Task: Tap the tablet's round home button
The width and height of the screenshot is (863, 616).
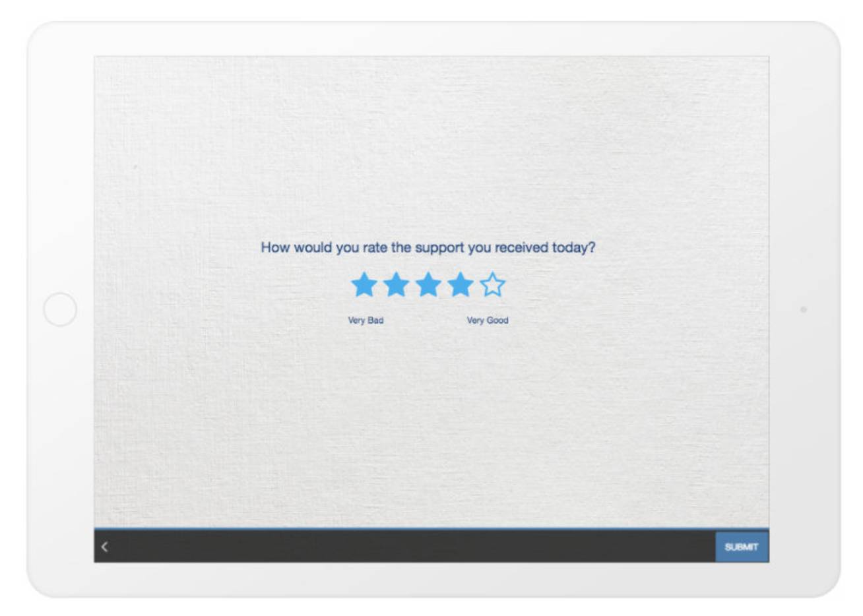Action: [x=60, y=309]
